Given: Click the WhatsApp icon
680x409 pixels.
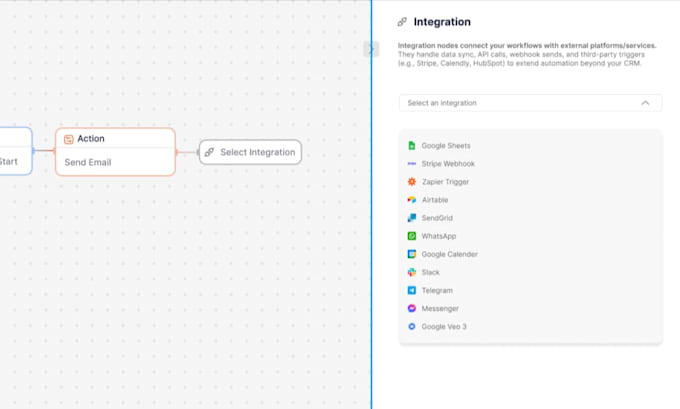Looking at the screenshot, I should tap(411, 236).
